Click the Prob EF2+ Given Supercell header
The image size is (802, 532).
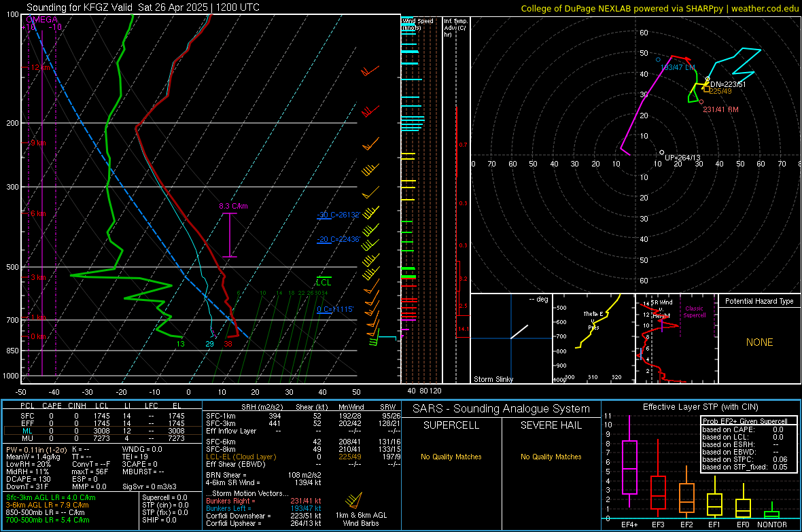pos(745,421)
